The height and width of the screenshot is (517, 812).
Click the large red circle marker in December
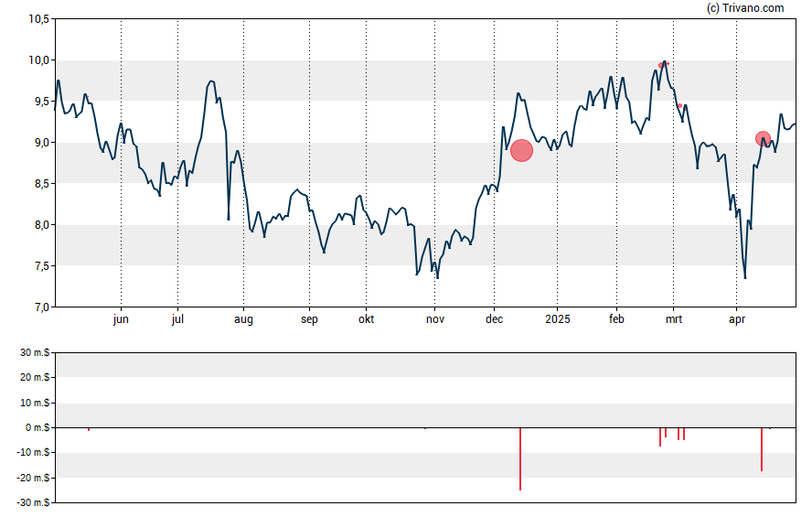pyautogui.click(x=521, y=151)
